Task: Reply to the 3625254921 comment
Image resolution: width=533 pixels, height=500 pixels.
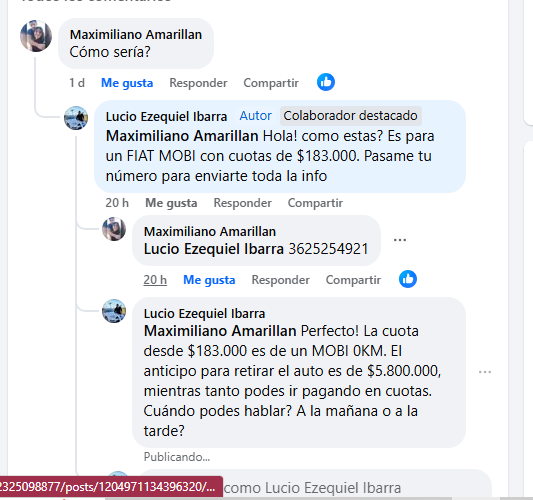Action: coord(280,280)
